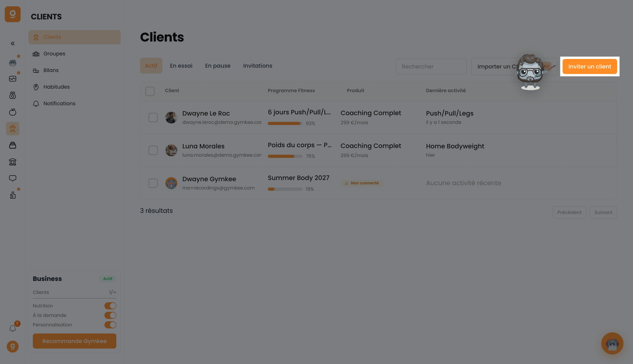
Task: Check the select-all clients checkbox
Action: [x=150, y=91]
